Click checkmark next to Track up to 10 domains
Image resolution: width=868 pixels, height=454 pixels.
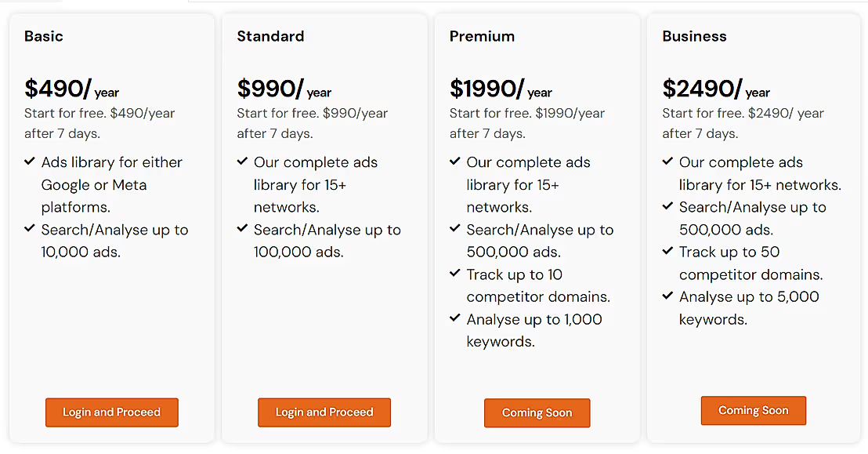(x=455, y=274)
